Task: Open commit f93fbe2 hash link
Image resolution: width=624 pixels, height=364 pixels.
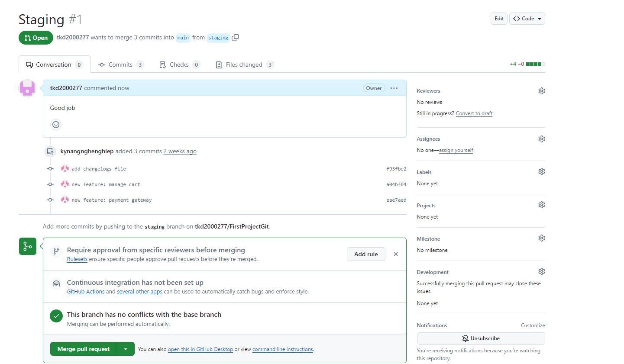Action: coord(396,169)
